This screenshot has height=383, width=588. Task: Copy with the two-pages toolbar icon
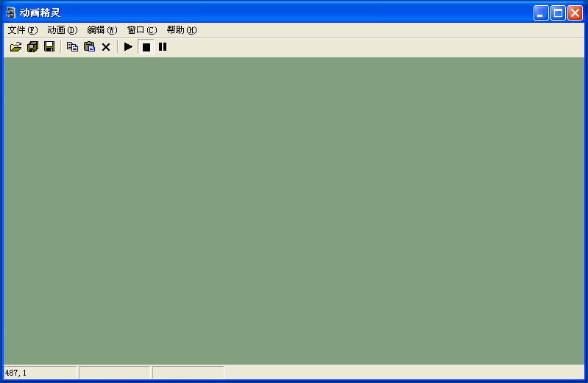[72, 47]
